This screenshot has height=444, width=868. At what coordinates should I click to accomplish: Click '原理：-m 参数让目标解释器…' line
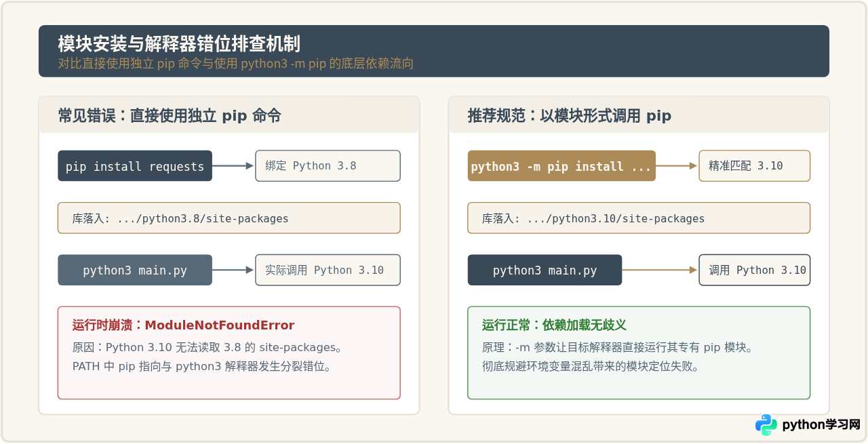618,347
